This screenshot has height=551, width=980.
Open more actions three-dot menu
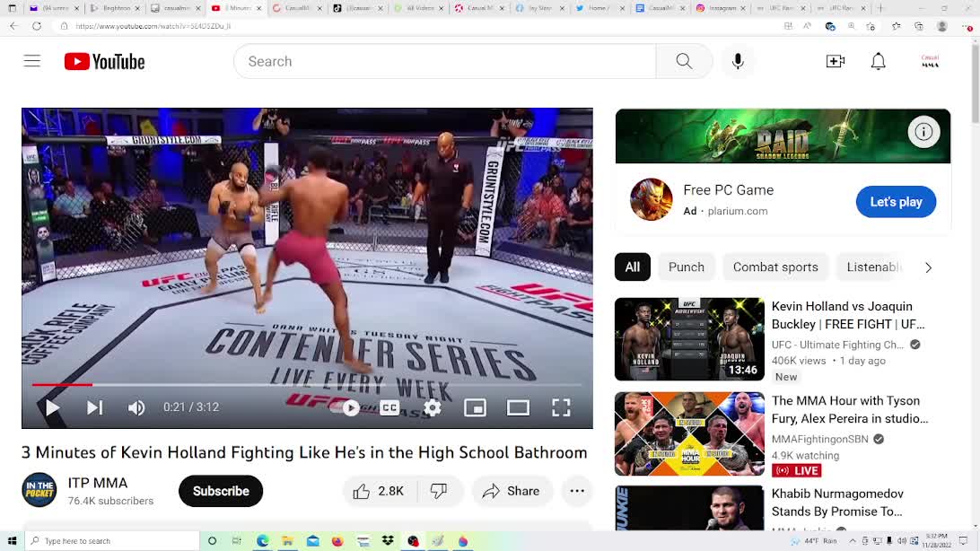577,491
